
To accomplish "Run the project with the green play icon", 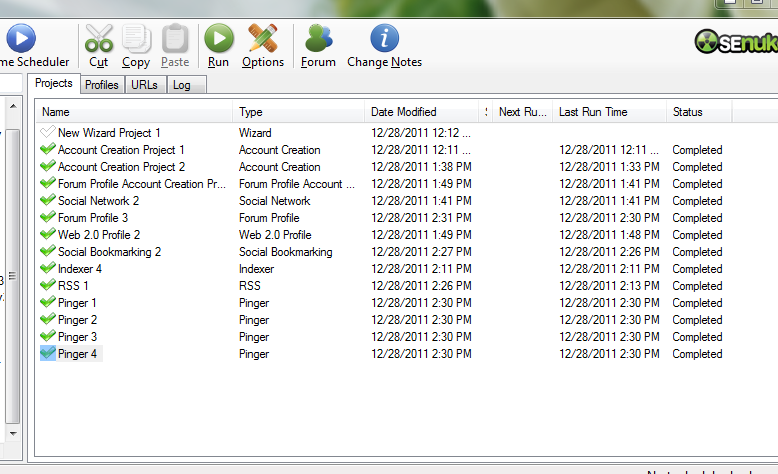I will 219,39.
